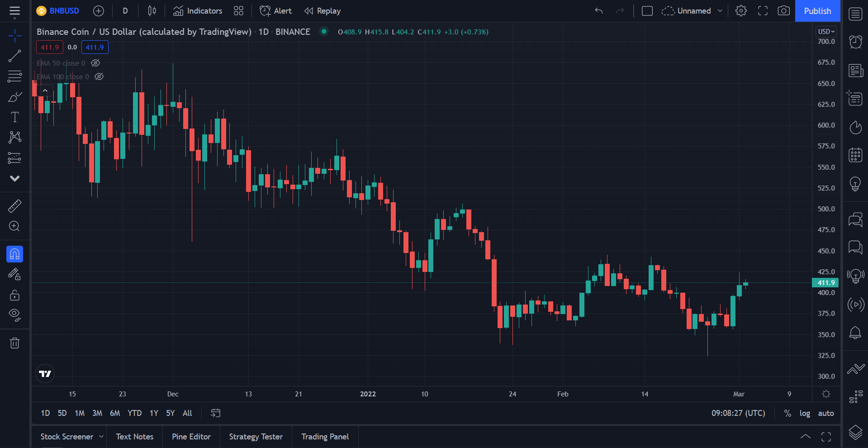Viewport: 868px width, 448px height.
Task: Open the USD currency dropdown
Action: tap(826, 32)
